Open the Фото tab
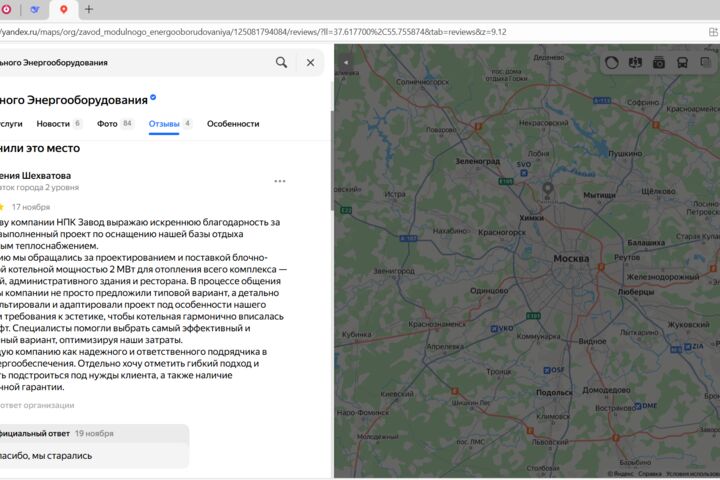Viewport: 720px width, 480px height. 107,124
